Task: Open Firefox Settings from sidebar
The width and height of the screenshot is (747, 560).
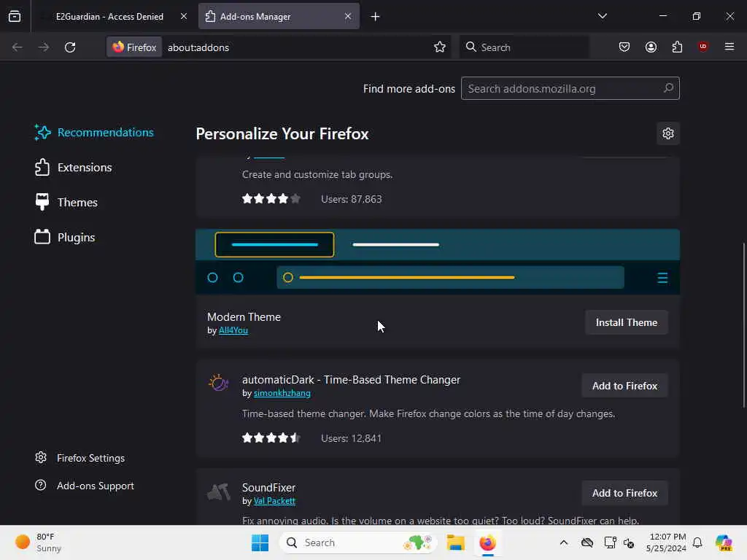Action: [80, 458]
